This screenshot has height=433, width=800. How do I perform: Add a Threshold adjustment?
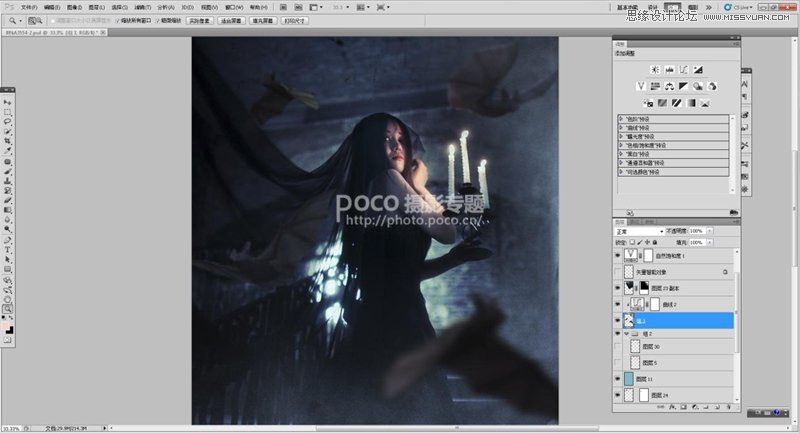(677, 103)
